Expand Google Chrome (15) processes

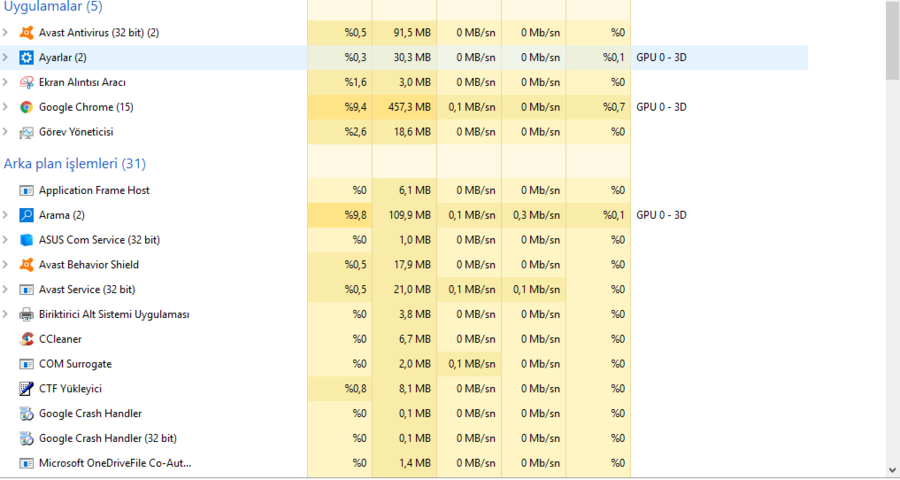(x=5, y=107)
